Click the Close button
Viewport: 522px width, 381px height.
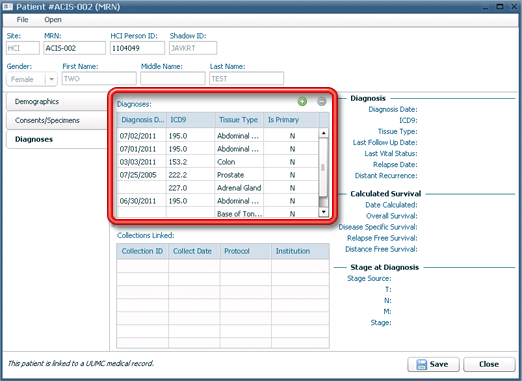(x=489, y=364)
